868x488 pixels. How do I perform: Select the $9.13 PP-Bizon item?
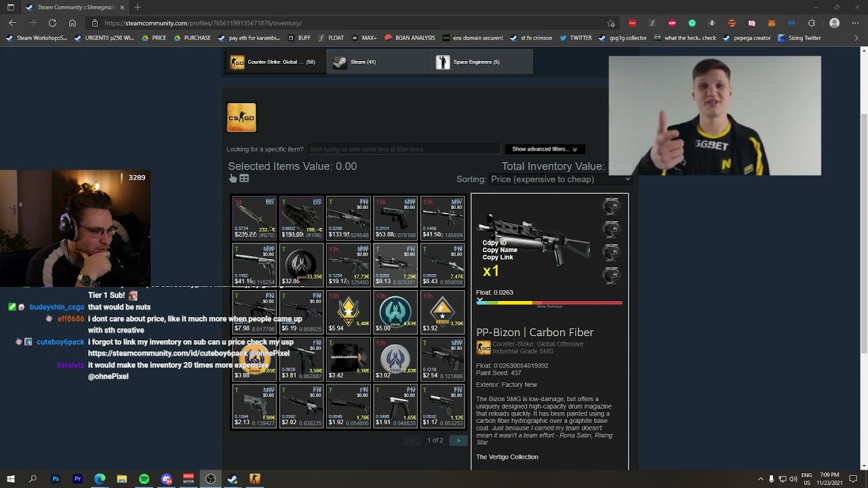point(395,265)
